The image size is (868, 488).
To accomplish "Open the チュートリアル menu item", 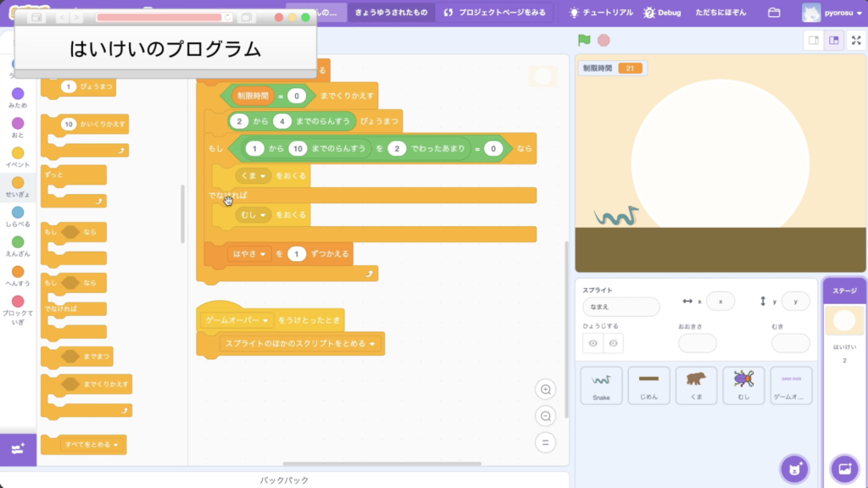I will (600, 14).
